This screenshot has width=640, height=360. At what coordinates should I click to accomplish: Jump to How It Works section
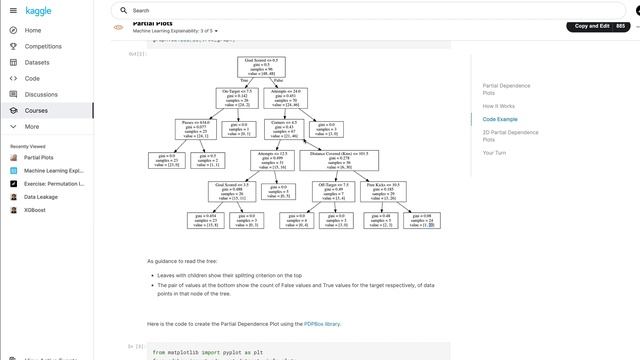click(x=498, y=106)
